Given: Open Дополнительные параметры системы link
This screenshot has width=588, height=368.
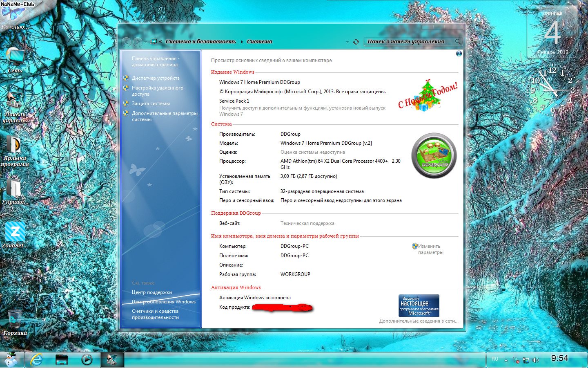Looking at the screenshot, I should pyautogui.click(x=164, y=116).
